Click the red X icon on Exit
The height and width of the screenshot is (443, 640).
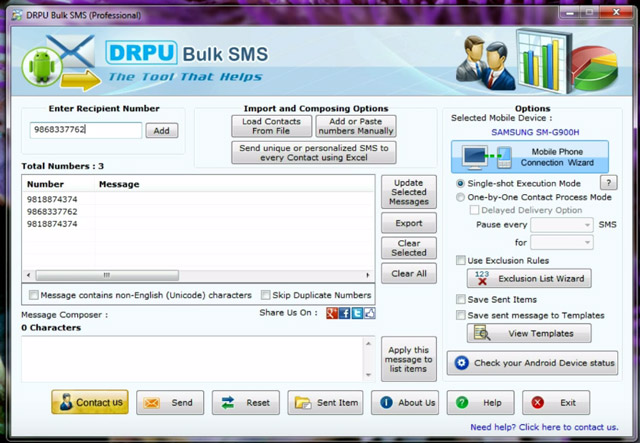(537, 403)
